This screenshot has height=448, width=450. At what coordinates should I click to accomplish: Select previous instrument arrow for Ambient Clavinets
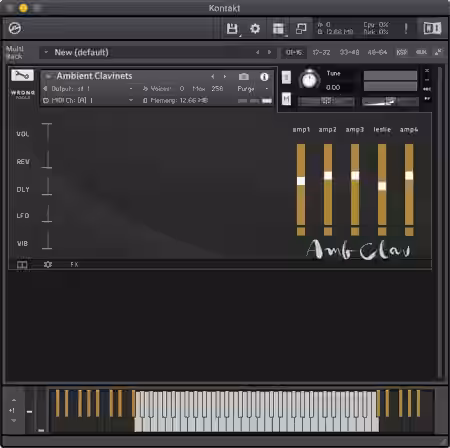[x=212, y=77]
